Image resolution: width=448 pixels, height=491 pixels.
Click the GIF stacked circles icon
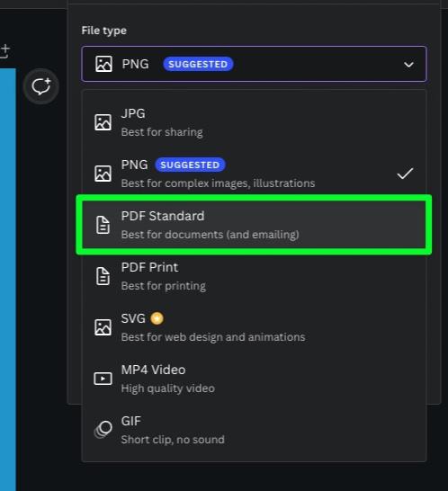point(103,430)
